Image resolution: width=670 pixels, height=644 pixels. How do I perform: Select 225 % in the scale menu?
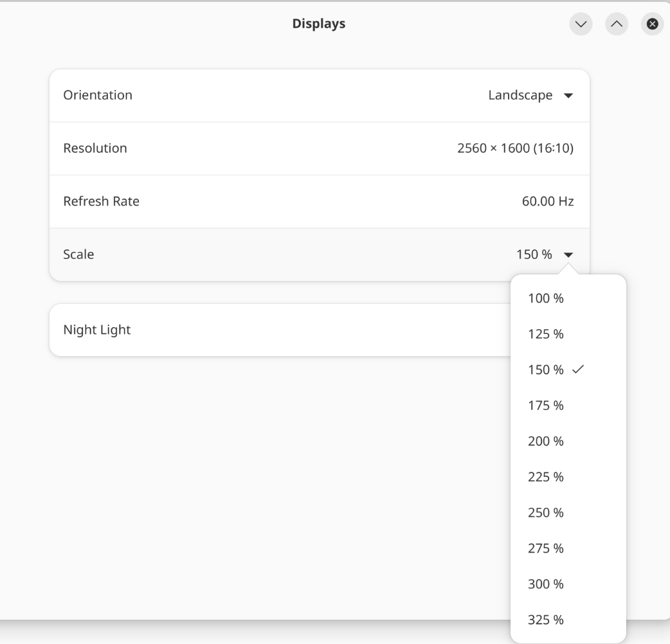pos(545,477)
